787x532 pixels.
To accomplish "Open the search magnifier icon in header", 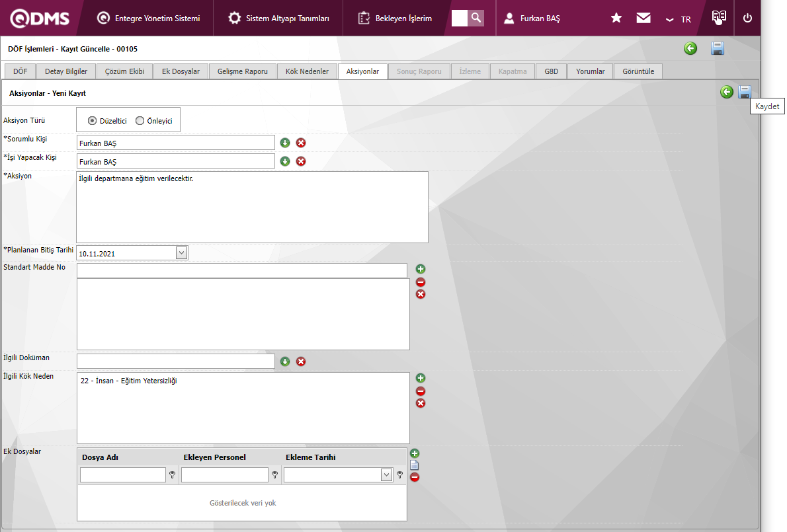I will pyautogui.click(x=476, y=18).
